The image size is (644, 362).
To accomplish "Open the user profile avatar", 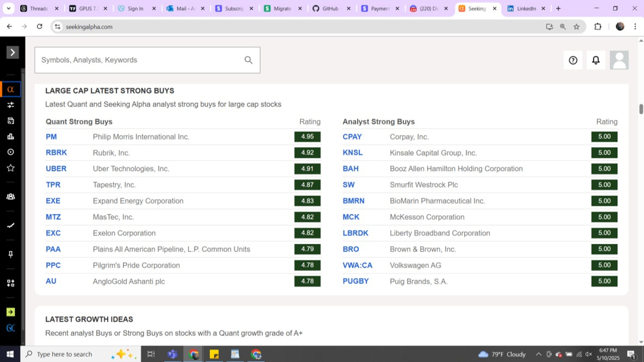I will (619, 60).
